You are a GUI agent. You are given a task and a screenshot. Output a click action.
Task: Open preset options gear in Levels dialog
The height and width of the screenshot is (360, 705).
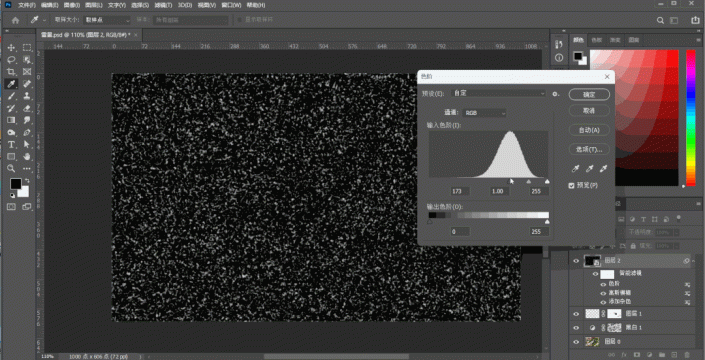(555, 94)
